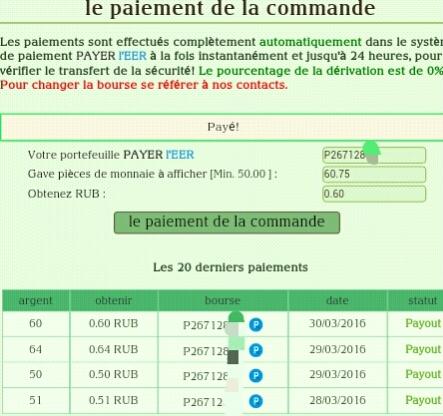Click the red 'Pour changer la bourse' notice

coord(144,85)
